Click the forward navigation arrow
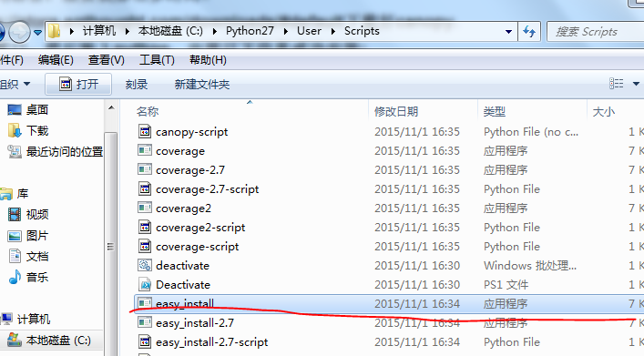This screenshot has height=356, width=644. [x=19, y=32]
